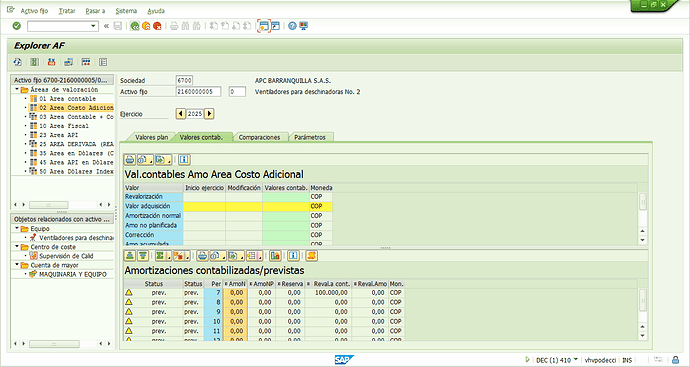690x367 pixels.
Task: Click the first Explorer AF toolbar refresh icon
Action: point(17,62)
